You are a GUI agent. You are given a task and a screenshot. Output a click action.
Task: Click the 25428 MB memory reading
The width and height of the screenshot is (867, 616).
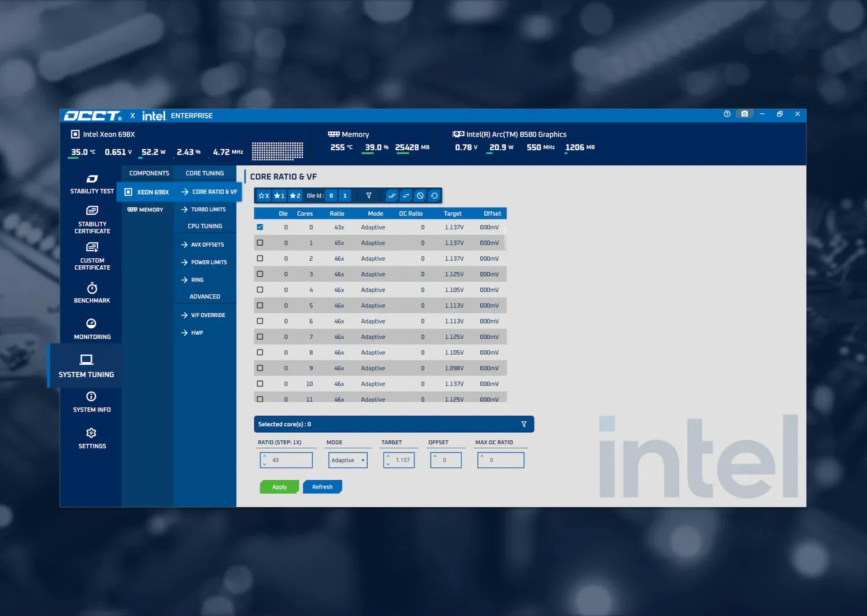(412, 147)
